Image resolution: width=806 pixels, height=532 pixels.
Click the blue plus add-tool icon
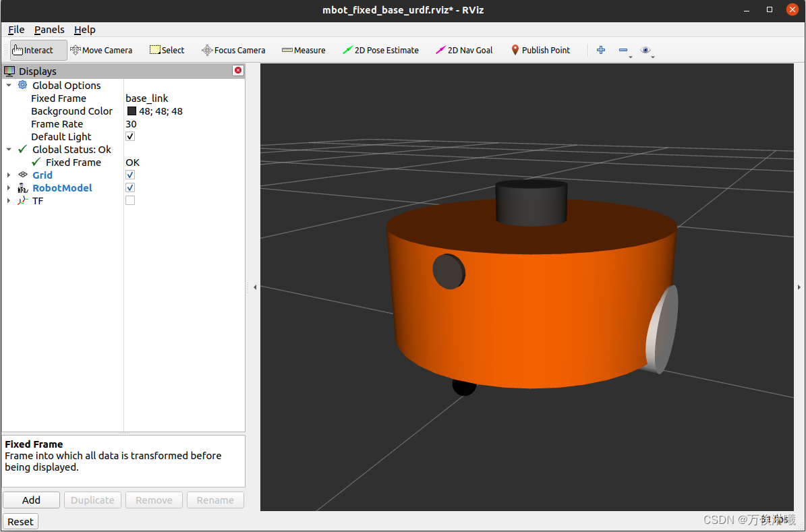(x=601, y=50)
